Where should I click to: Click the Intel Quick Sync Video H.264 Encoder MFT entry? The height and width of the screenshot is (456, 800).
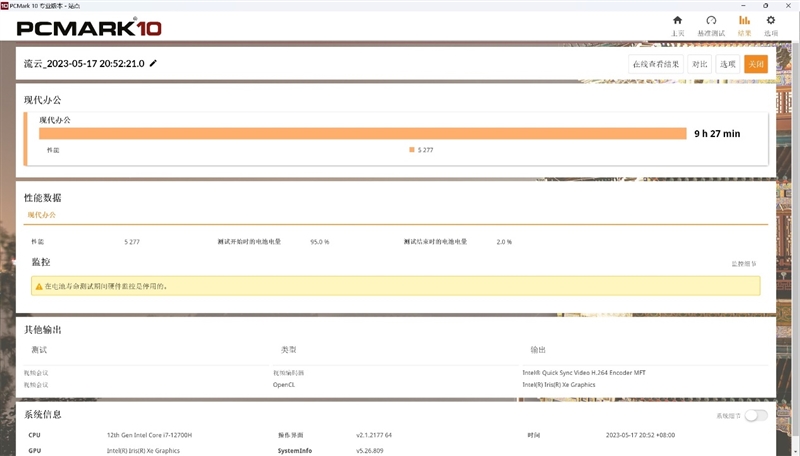tap(584, 373)
